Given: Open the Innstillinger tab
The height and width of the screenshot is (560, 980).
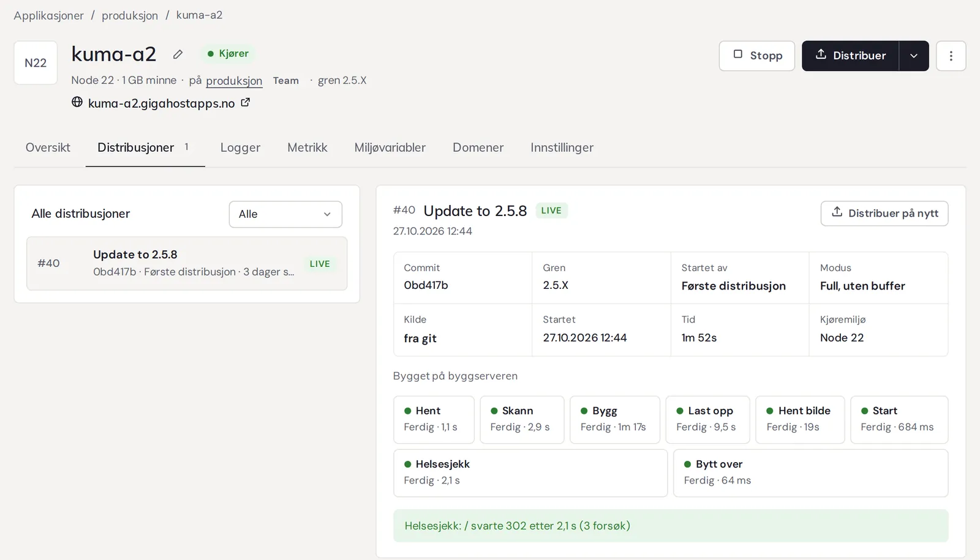Looking at the screenshot, I should [x=562, y=147].
